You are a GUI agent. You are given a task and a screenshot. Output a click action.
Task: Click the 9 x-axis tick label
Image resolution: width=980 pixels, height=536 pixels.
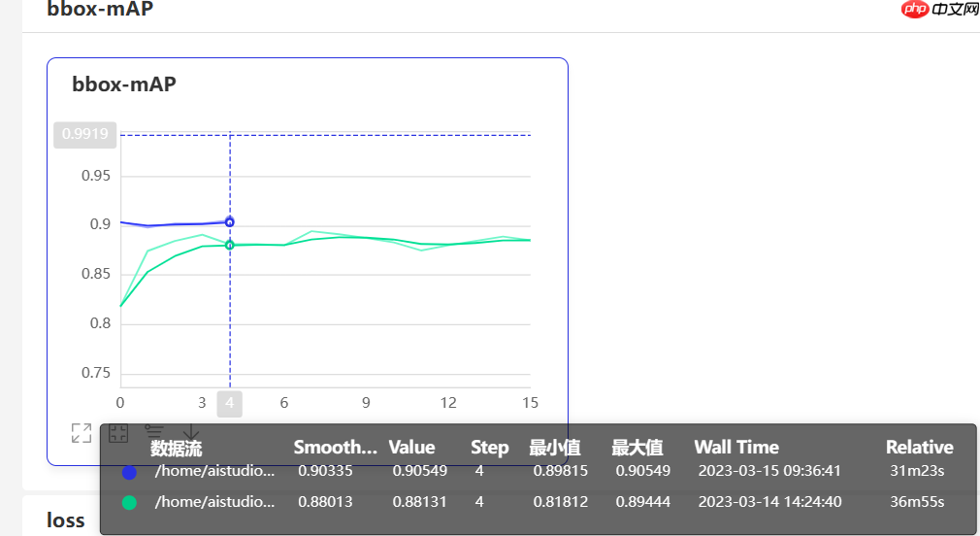pyautogui.click(x=366, y=403)
